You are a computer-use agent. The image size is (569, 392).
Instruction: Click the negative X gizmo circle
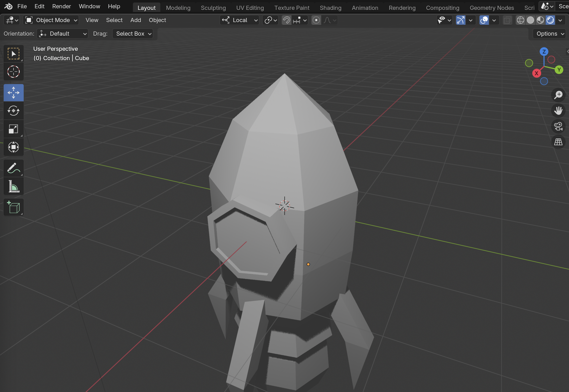551,60
